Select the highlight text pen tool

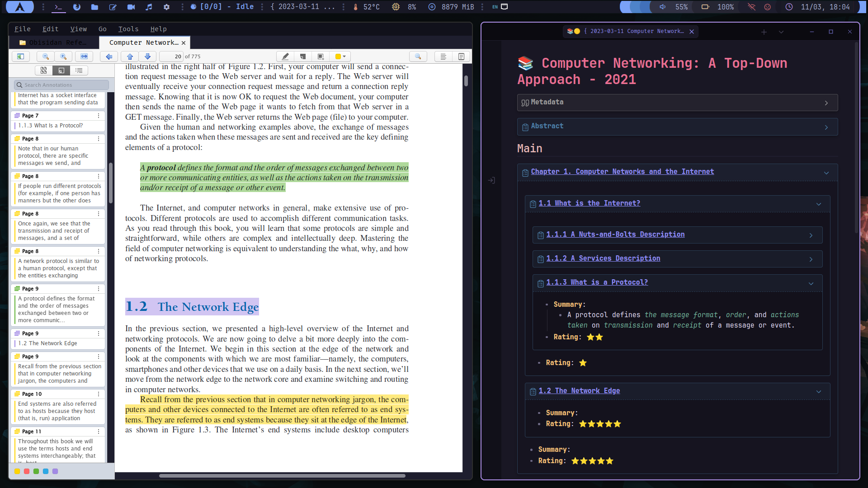coord(285,56)
